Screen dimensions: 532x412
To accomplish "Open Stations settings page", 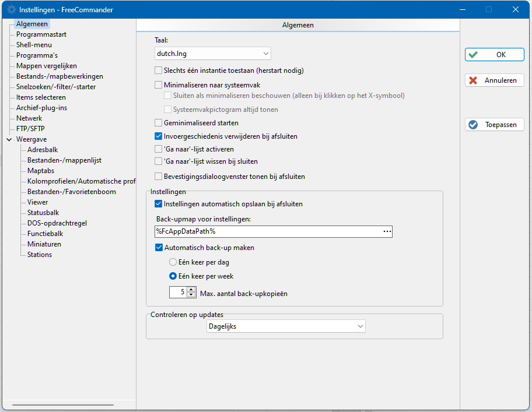I will coord(39,255).
